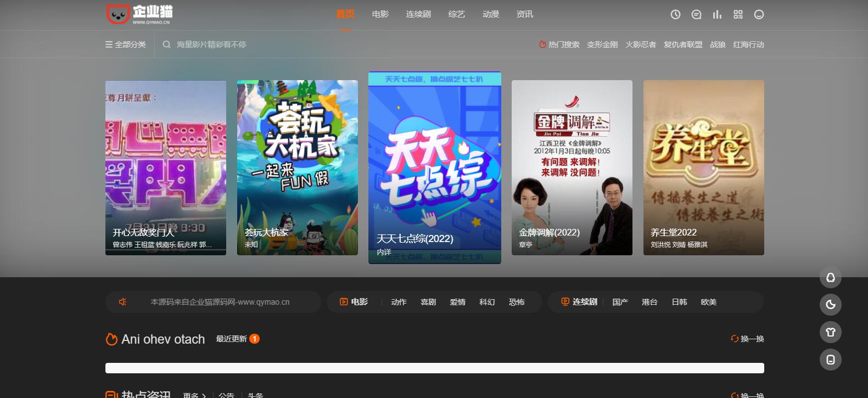Click the 电影 category pill label
The width and height of the screenshot is (868, 398).
(354, 302)
